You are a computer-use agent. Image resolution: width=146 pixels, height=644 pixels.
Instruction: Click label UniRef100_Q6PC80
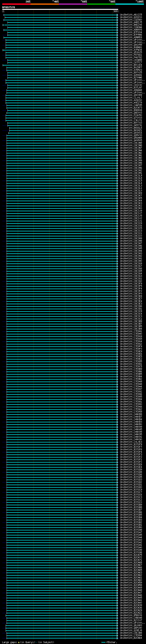pos(131,628)
